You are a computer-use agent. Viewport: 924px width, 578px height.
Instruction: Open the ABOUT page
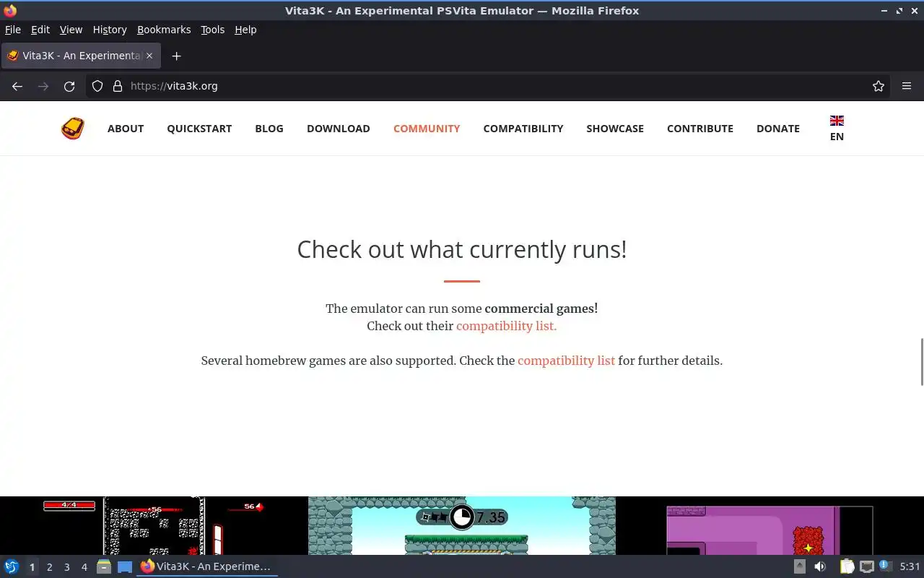tap(126, 129)
